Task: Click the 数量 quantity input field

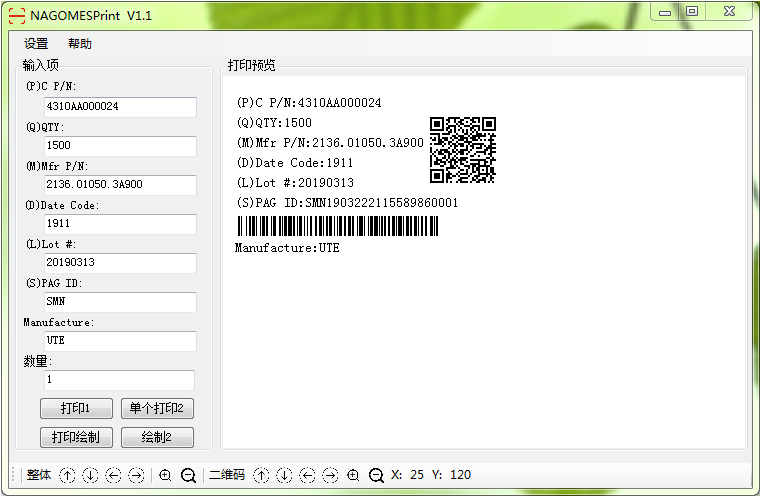Action: click(x=120, y=380)
